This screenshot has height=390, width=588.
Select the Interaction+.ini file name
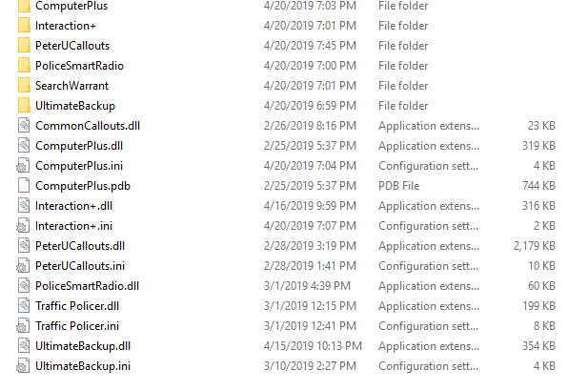(74, 226)
